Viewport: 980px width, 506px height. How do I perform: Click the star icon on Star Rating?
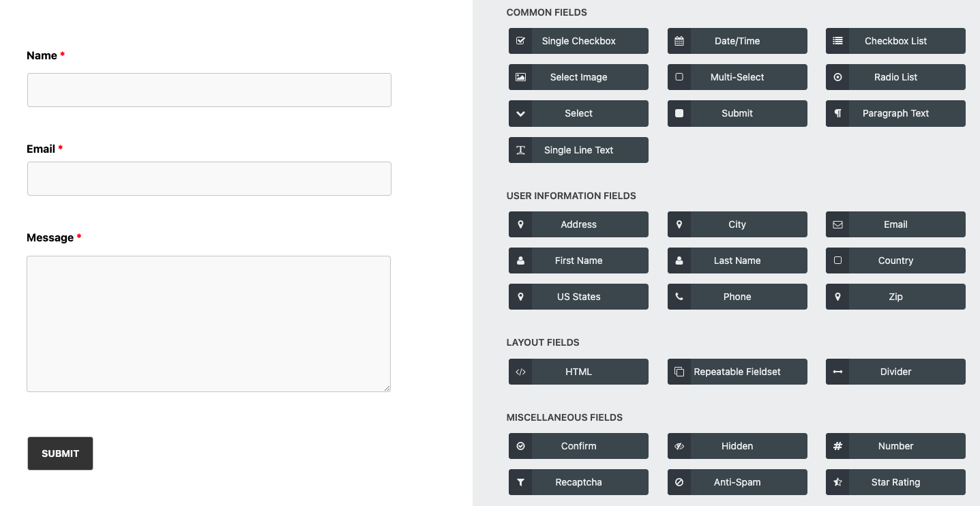pos(837,482)
